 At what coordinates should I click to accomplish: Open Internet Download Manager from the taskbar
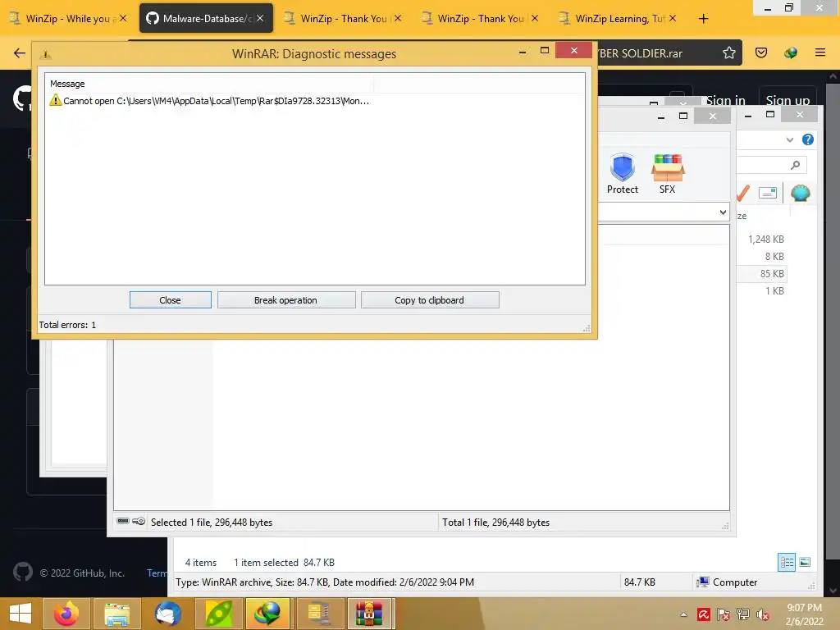pos(268,614)
